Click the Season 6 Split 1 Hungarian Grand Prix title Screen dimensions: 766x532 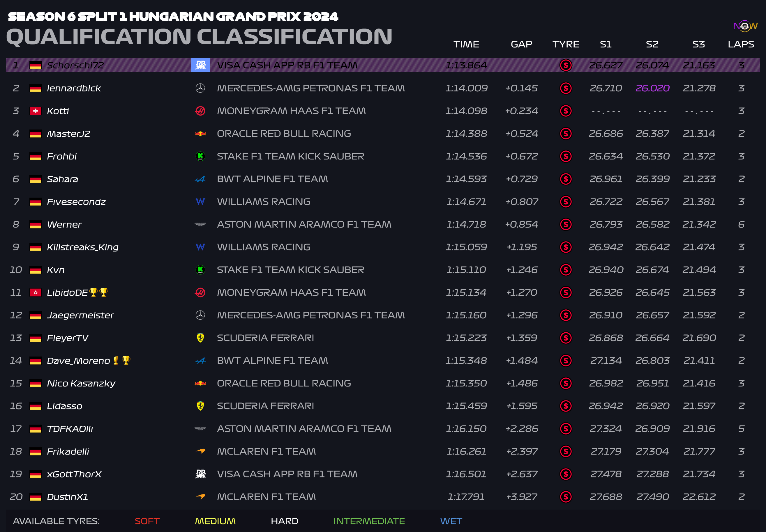click(x=173, y=17)
